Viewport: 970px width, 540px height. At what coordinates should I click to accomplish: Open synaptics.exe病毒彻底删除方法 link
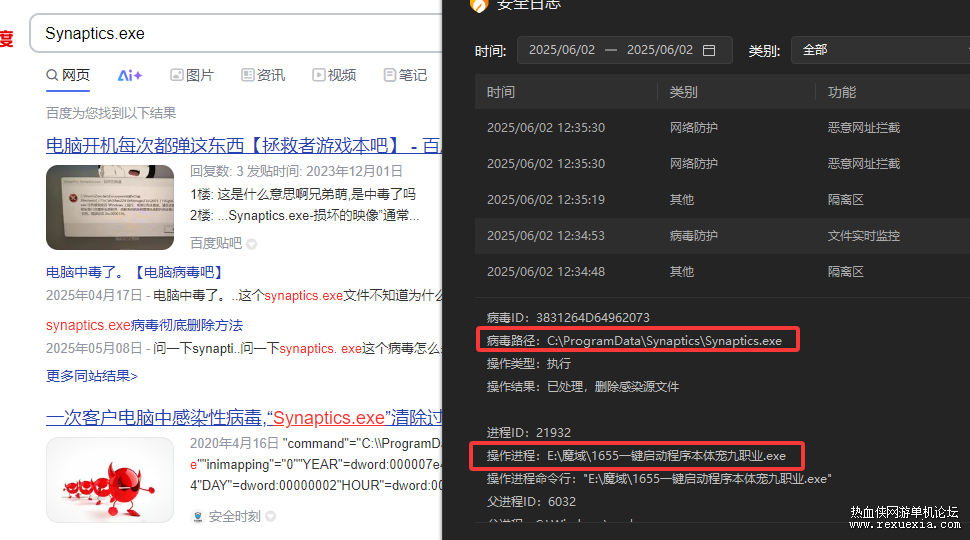[x=144, y=325]
